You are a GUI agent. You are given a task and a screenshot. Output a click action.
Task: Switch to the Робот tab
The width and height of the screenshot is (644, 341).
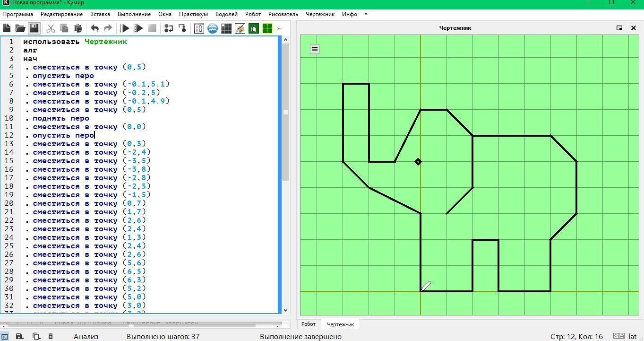point(309,324)
